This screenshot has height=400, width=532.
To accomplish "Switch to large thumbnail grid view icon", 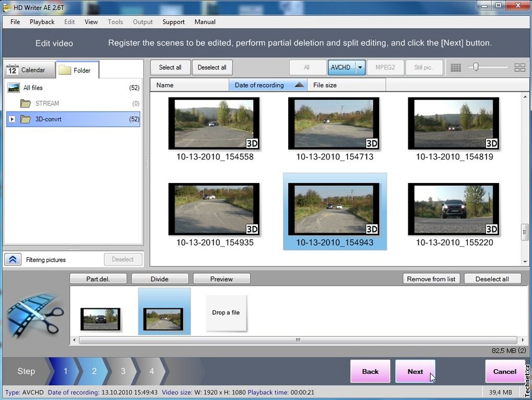I will pos(520,67).
